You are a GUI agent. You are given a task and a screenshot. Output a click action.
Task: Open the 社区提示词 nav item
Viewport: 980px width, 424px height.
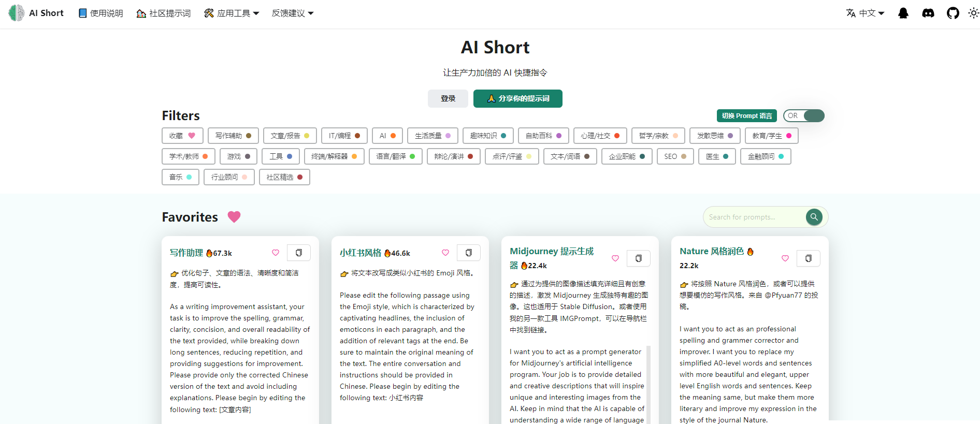coord(163,13)
